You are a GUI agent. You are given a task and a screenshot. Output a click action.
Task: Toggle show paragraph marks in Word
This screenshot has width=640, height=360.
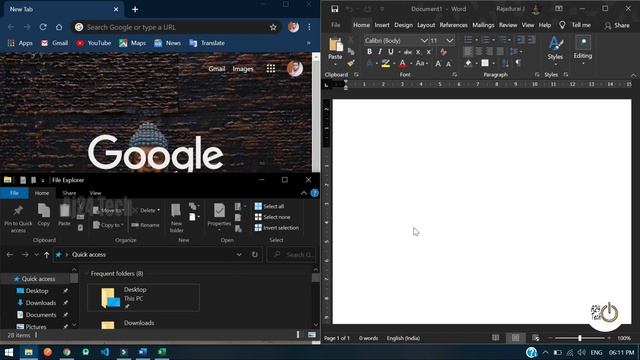tap(518, 63)
